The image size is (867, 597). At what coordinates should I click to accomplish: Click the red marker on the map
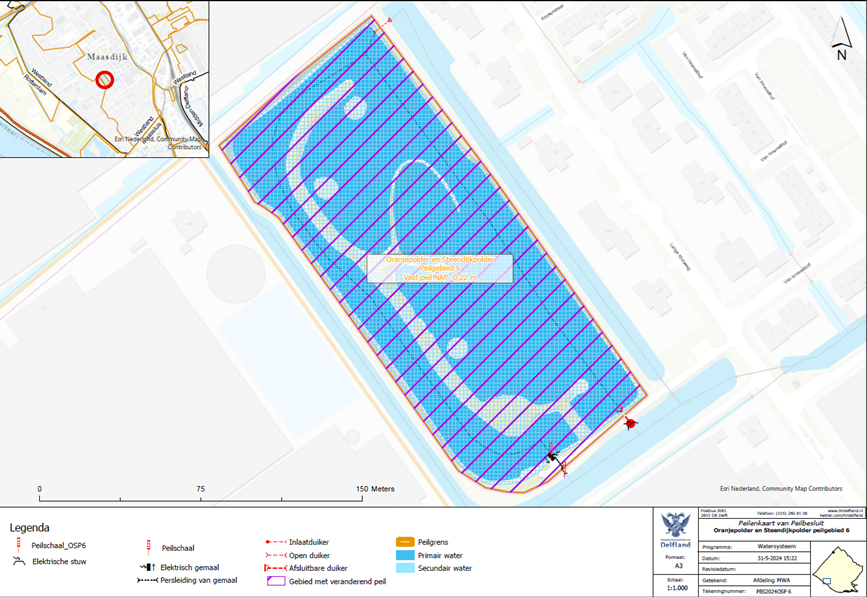[630, 424]
